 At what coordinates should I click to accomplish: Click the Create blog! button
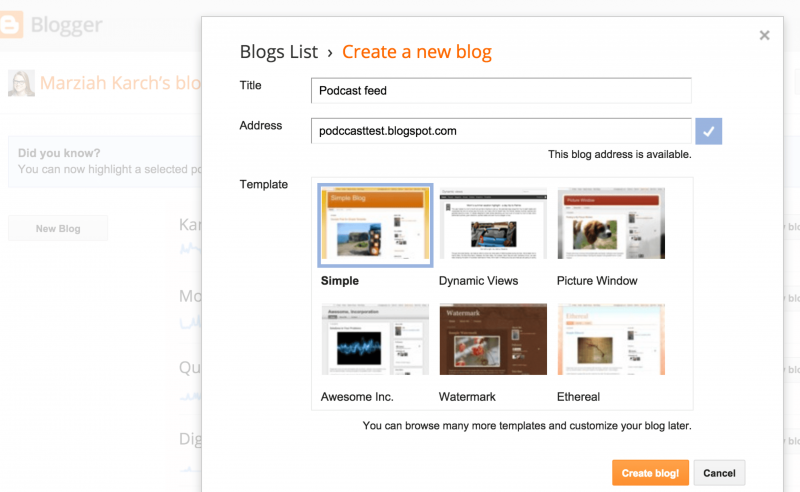[x=650, y=473]
